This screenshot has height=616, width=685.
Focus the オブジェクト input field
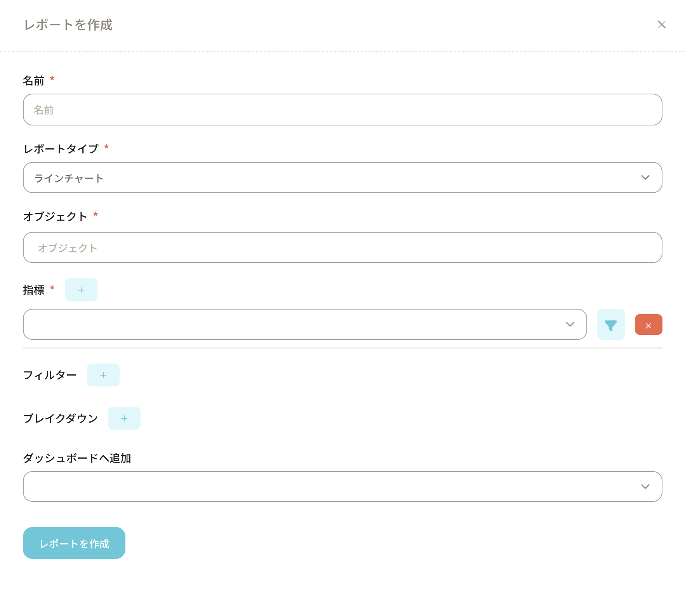342,247
